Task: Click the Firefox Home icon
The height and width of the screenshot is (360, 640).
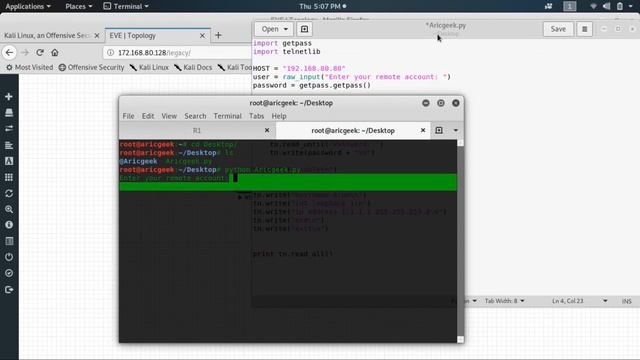Action: pyautogui.click(x=55, y=52)
